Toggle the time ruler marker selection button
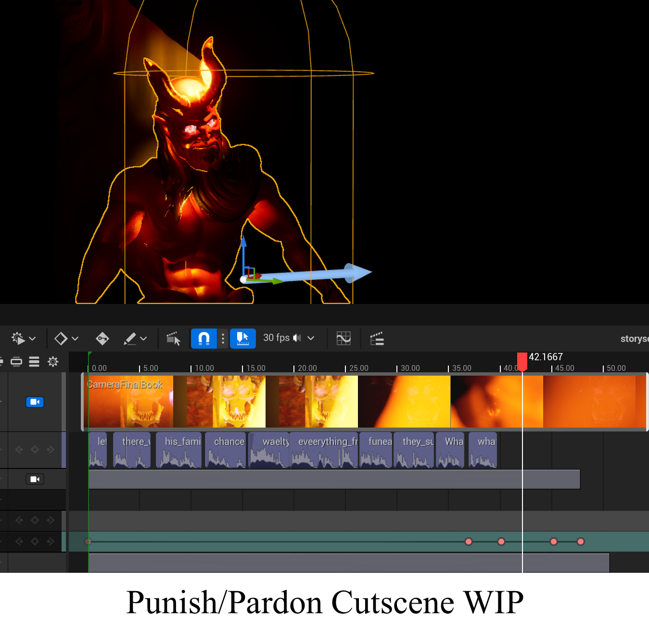This screenshot has height=644, width=649. point(243,339)
